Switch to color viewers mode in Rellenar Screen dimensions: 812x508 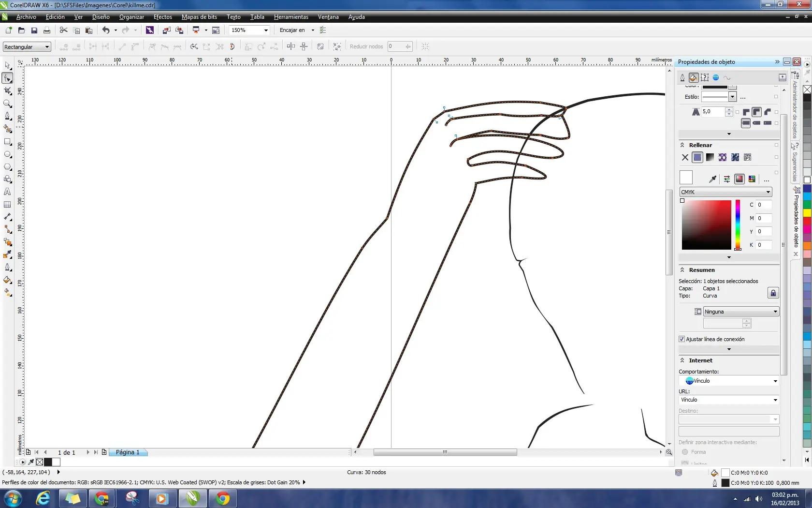(739, 179)
